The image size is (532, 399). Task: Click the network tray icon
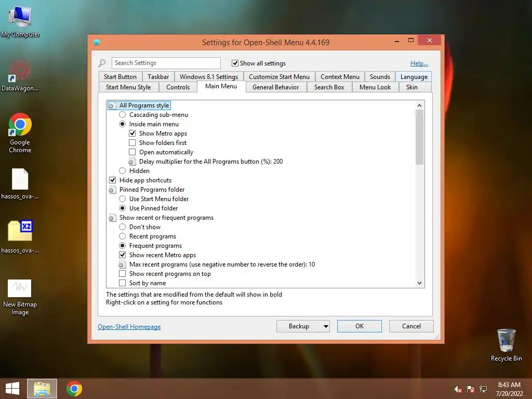483,389
